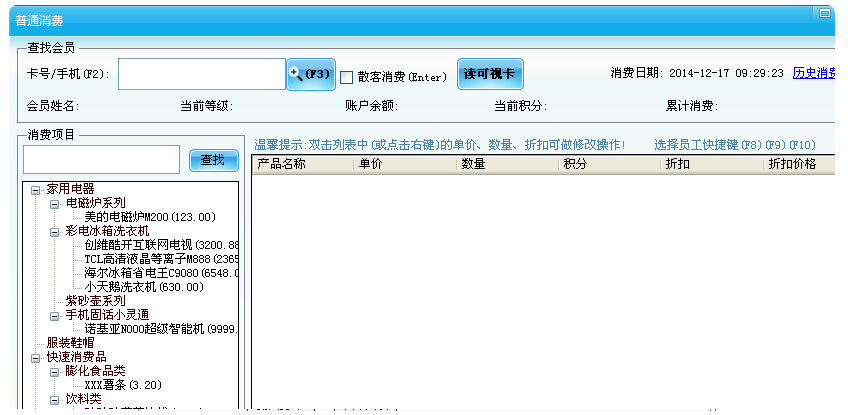Viewport: 848px width, 415px height.
Task: Click the 家用电器 category label
Action: coord(70,189)
